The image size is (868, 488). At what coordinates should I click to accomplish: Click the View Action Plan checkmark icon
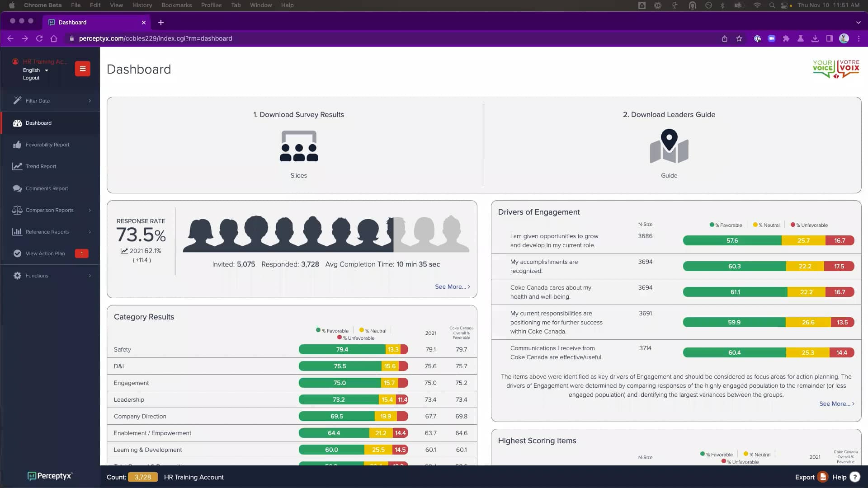[x=17, y=253]
